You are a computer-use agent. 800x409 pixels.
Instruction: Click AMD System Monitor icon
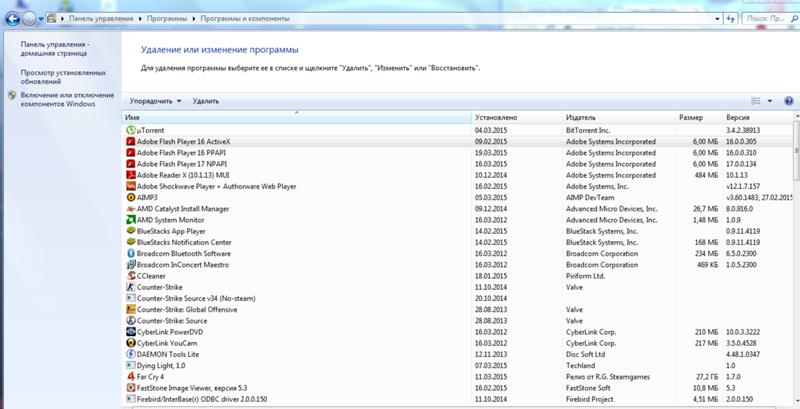click(131, 220)
